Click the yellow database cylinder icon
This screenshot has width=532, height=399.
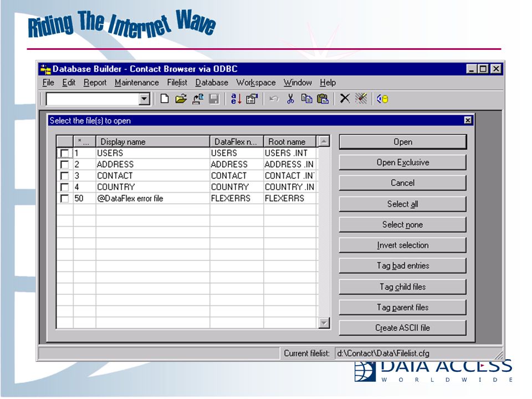point(383,99)
